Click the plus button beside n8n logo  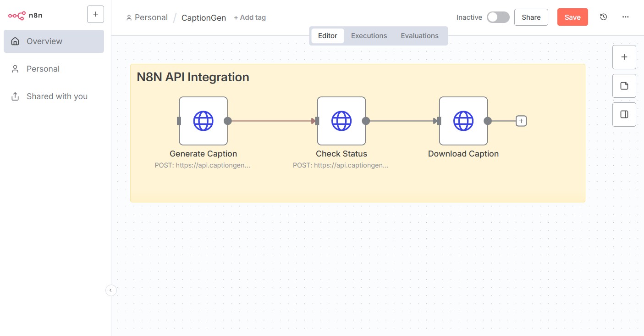point(95,14)
